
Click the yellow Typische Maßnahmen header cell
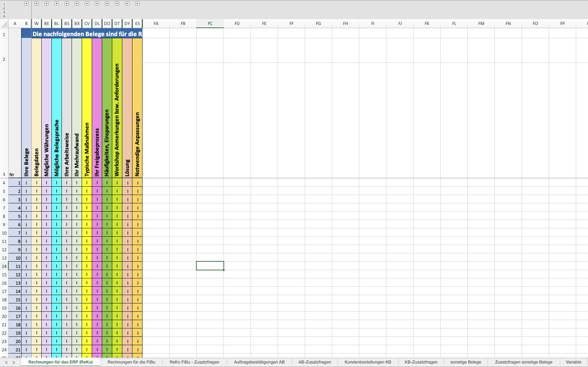coord(87,108)
